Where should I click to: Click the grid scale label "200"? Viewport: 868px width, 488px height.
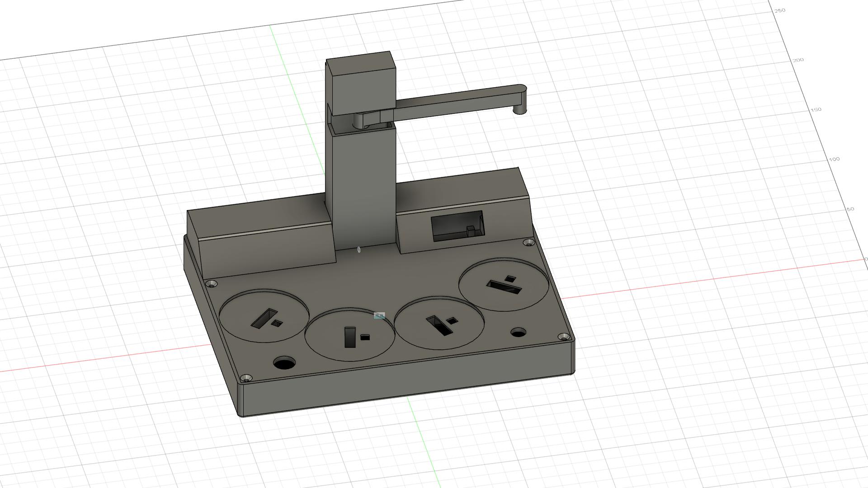click(798, 60)
